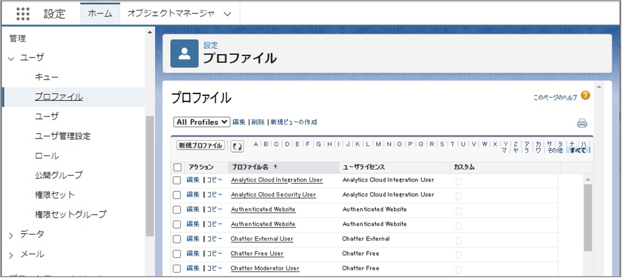644x279 pixels.
Task: Filter profiles by letter C
Action: [x=276, y=144]
